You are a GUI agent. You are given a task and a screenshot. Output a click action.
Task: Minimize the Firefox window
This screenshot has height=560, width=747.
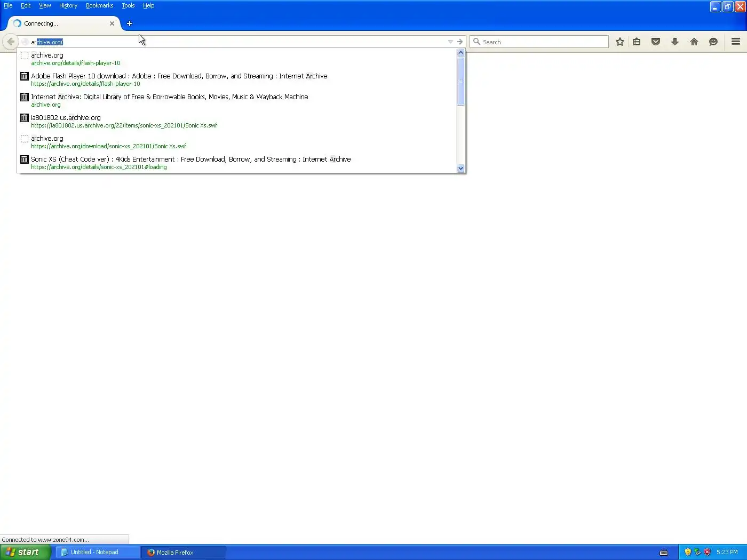716,6
